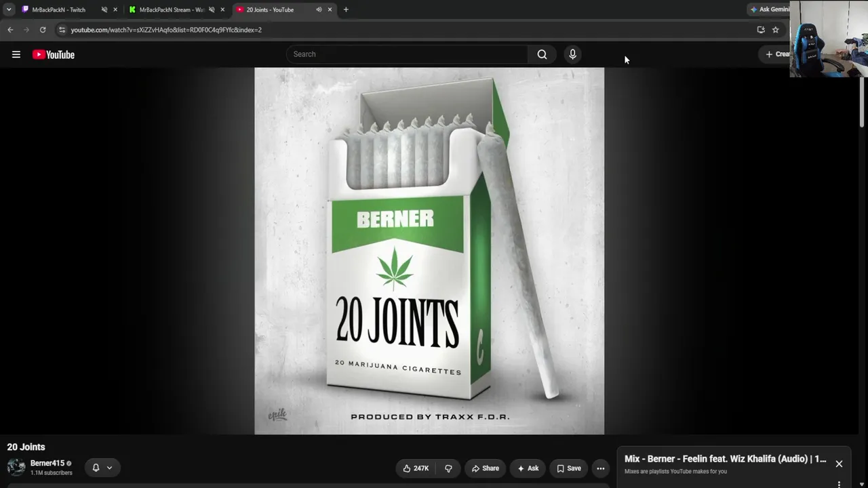The width and height of the screenshot is (868, 488).
Task: Expand the tab search dropdown
Action: click(x=9, y=9)
